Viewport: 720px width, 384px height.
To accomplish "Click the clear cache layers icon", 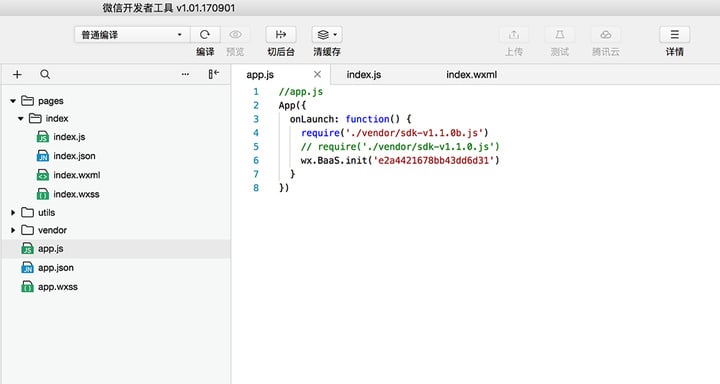I will [x=323, y=34].
